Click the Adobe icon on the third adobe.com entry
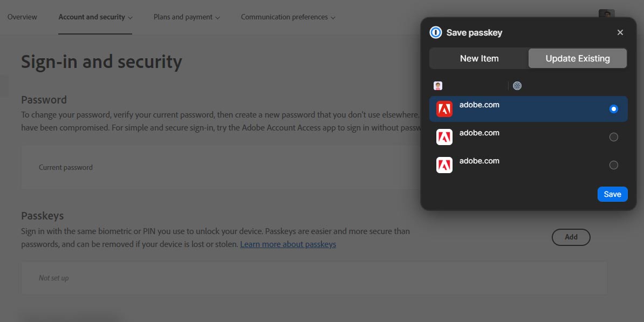Screen dimensions: 644x322 tap(444, 165)
